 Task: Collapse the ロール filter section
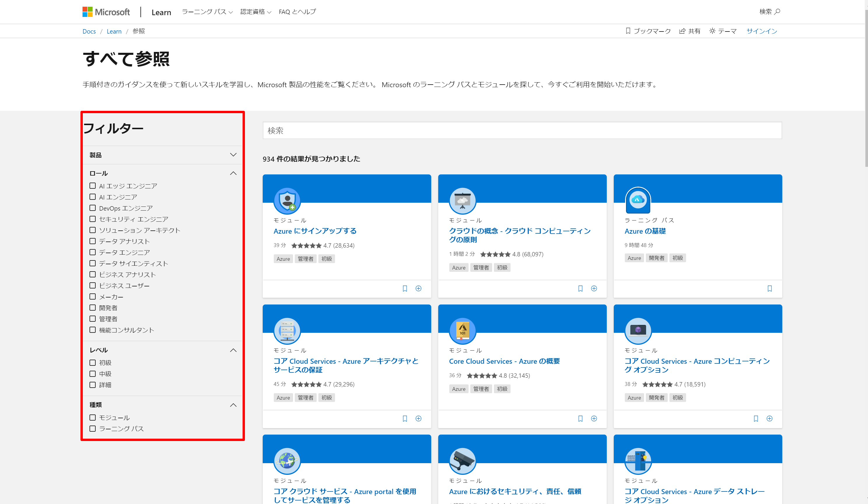[x=233, y=173]
